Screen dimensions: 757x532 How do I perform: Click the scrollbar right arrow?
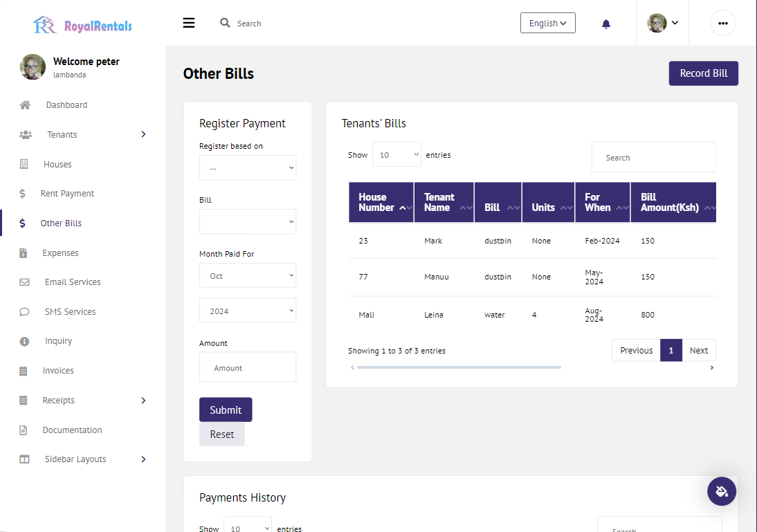(x=711, y=367)
